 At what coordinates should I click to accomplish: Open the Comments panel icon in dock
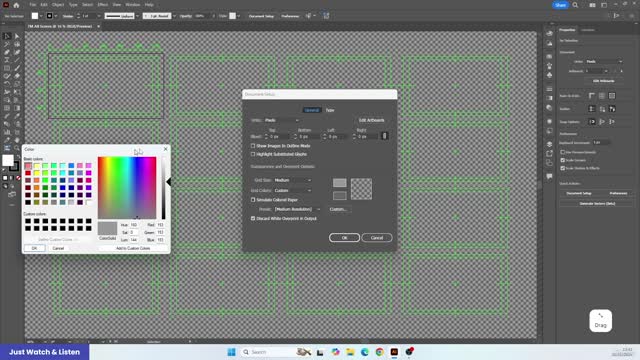[549, 176]
